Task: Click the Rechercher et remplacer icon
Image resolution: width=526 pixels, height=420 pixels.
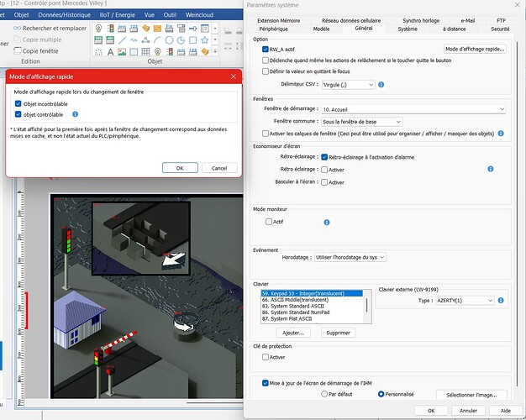Action: (x=17, y=29)
